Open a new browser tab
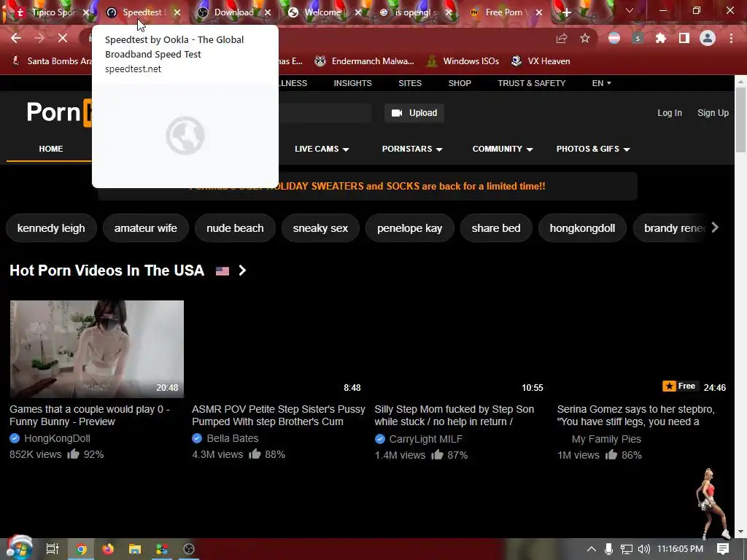 [566, 13]
